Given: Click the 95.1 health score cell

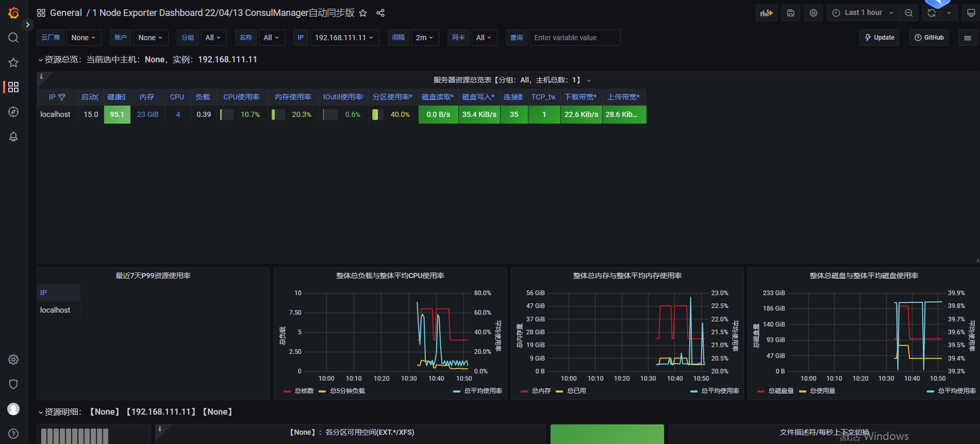Looking at the screenshot, I should [x=117, y=114].
